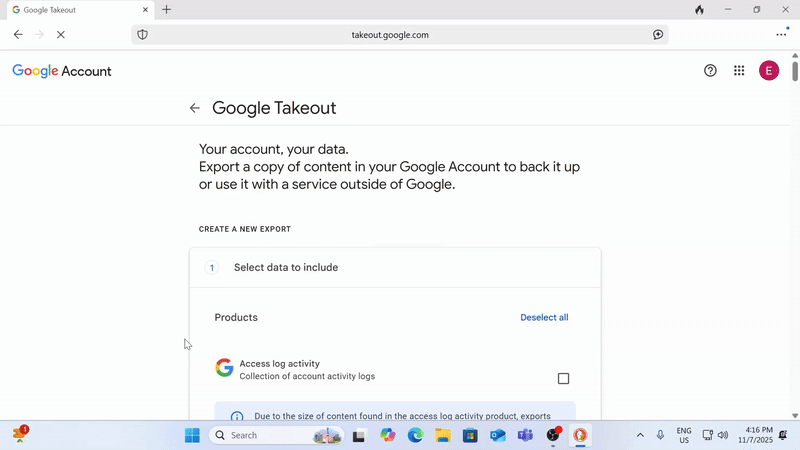
Task: Open the dark round app icon with red badge on the taskbar
Action: [x=553, y=435]
